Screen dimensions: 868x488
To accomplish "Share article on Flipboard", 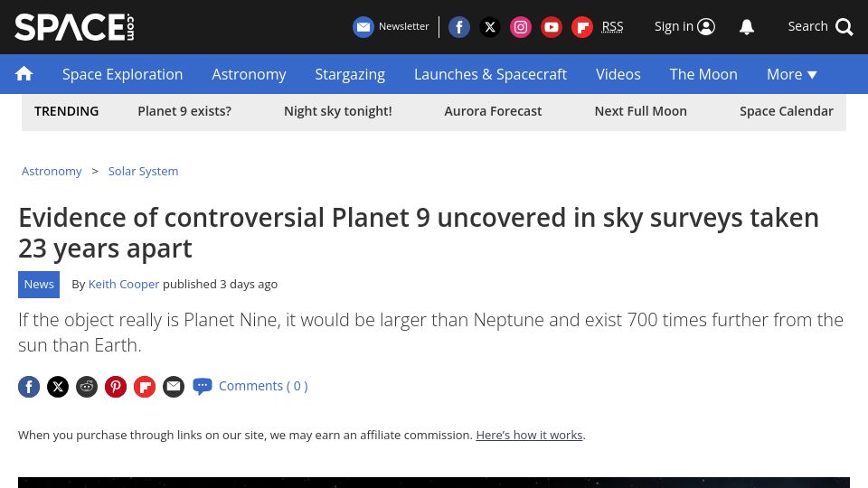I will (x=145, y=386).
